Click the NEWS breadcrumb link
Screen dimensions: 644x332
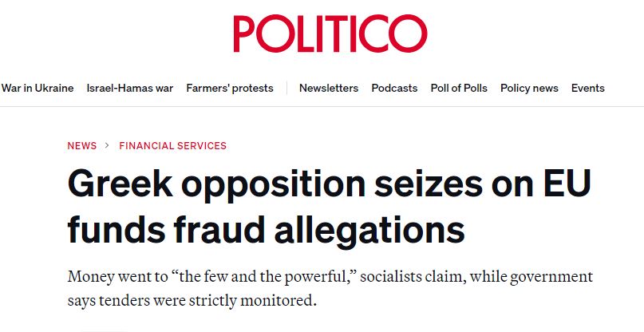82,146
